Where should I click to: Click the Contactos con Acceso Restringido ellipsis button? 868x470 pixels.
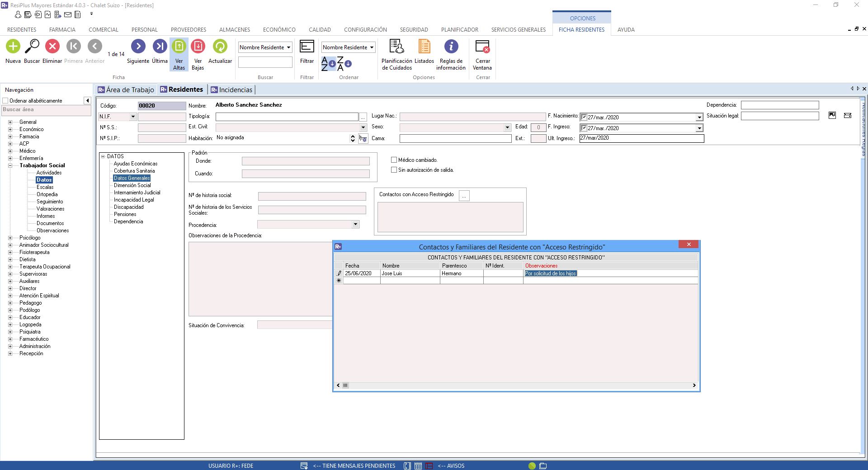pos(464,195)
